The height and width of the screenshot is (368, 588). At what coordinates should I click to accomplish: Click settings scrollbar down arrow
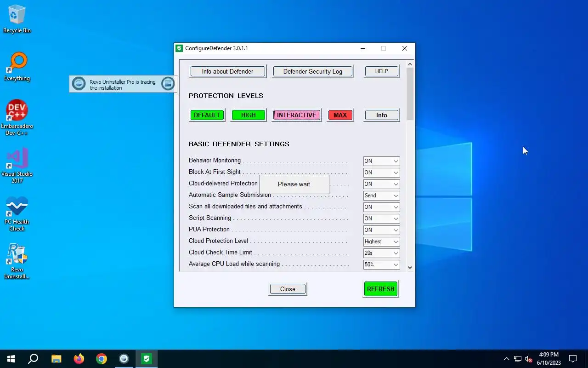(410, 267)
